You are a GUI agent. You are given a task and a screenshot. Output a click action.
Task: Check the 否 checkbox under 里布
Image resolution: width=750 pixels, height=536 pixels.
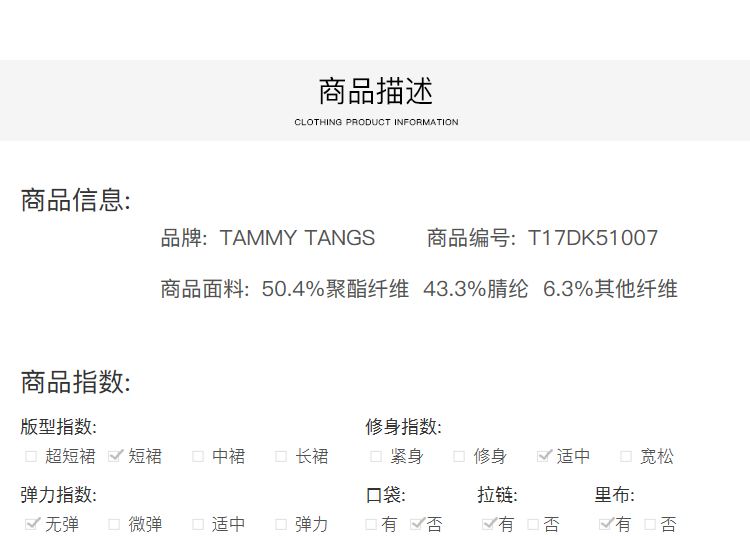click(650, 524)
